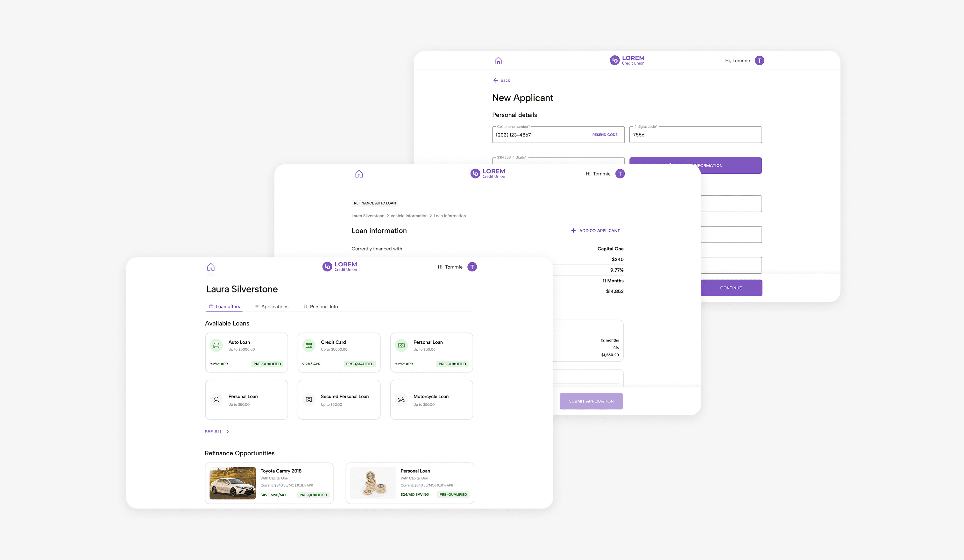The height and width of the screenshot is (560, 964).
Task: Click the Credit Card icon
Action: tap(309, 345)
